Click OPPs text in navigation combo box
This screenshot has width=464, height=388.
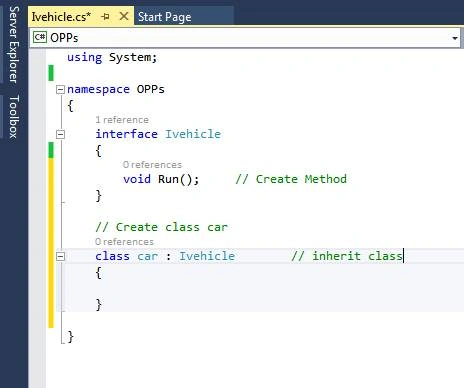click(64, 38)
